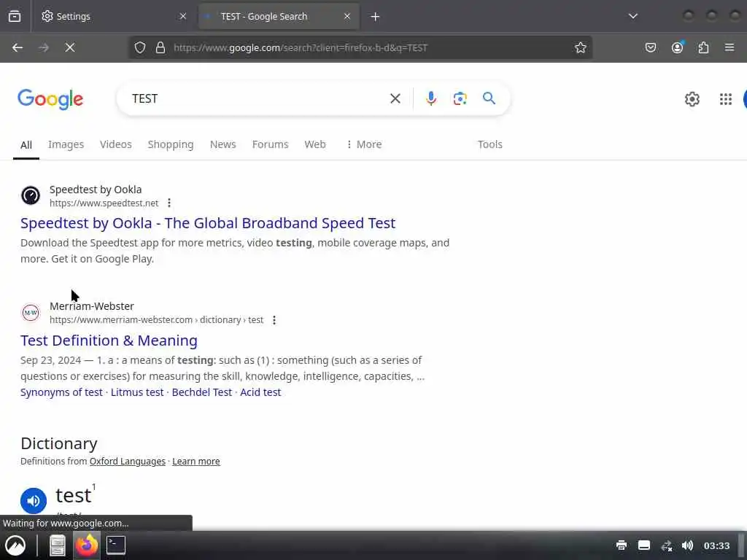Switch to Forums results
This screenshot has width=747, height=560.
270,144
